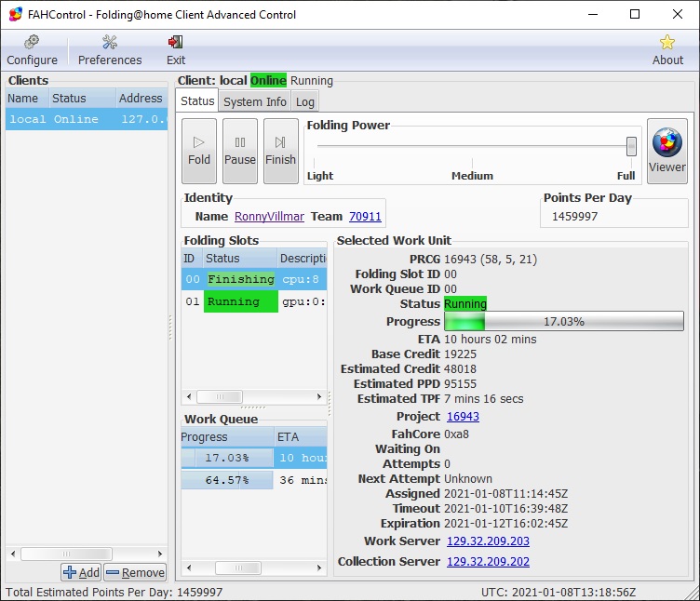Select folding slot 00 Finishing

tap(254, 279)
